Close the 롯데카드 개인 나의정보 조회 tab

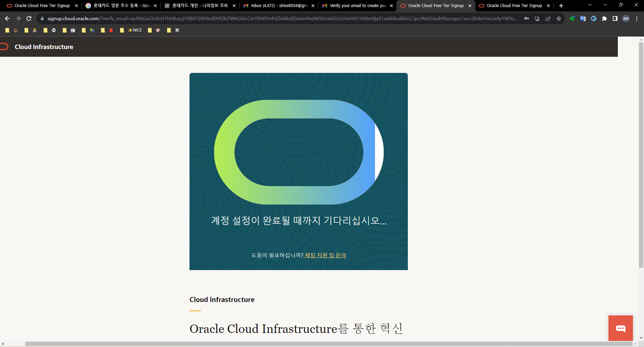[234, 6]
